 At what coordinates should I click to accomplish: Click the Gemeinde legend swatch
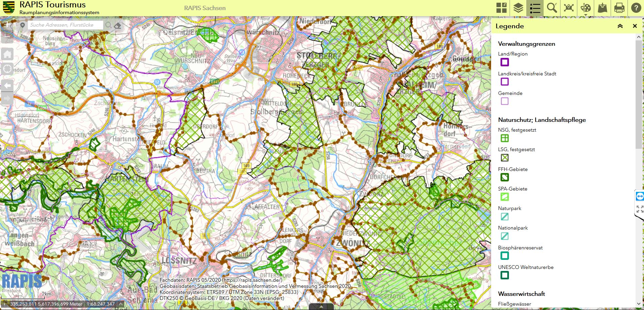pos(505,101)
